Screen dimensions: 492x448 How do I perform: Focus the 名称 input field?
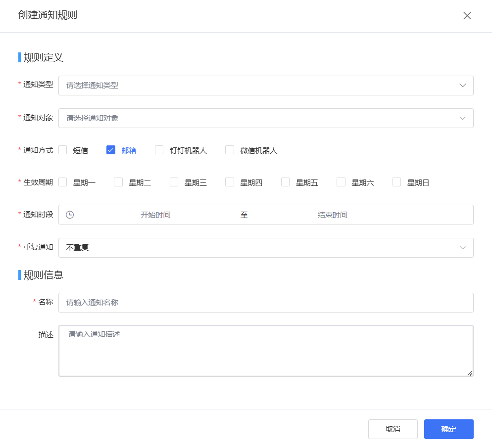click(266, 303)
